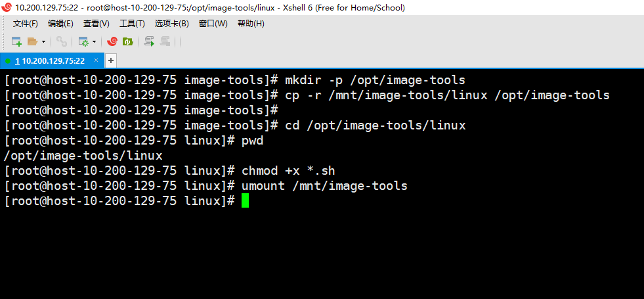Click the New session icon in toolbar
The height and width of the screenshot is (299, 644).
[16, 41]
